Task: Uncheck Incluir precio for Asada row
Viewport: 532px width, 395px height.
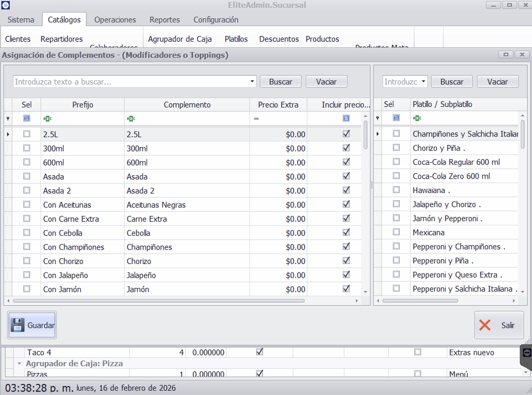Action: tap(346, 176)
